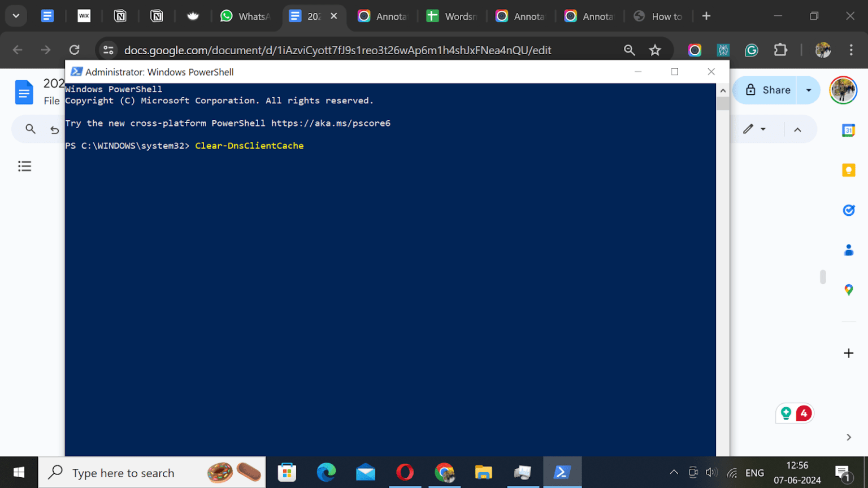Screen dimensions: 868x488
Task: Open Google Maps from the side panel
Action: pyautogui.click(x=848, y=289)
